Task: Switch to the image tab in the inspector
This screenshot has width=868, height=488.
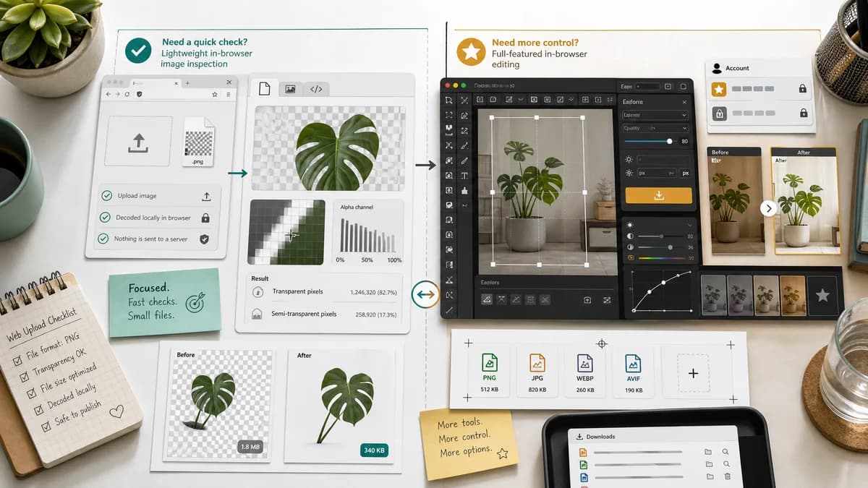Action: 290,89
